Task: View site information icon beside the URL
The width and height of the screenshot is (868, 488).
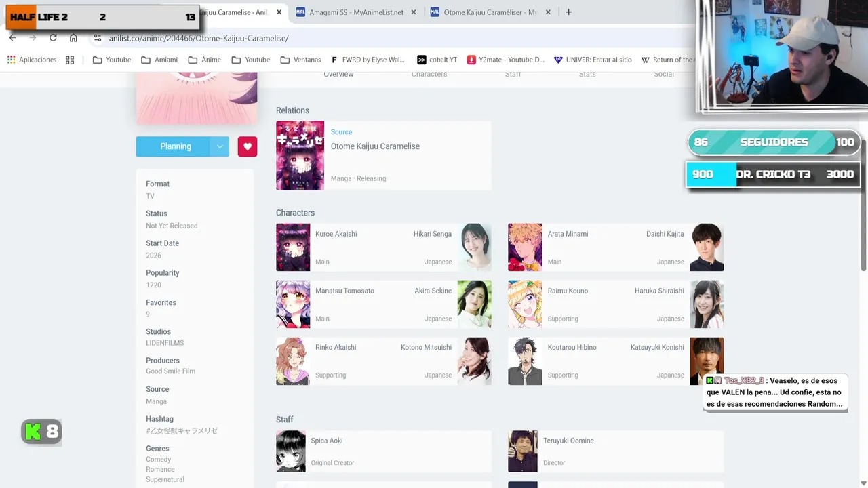Action: [98, 38]
